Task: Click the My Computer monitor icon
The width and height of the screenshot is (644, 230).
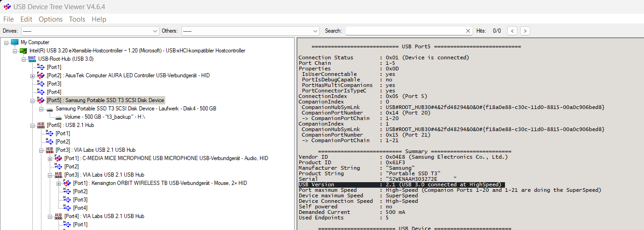Action: click(x=15, y=42)
